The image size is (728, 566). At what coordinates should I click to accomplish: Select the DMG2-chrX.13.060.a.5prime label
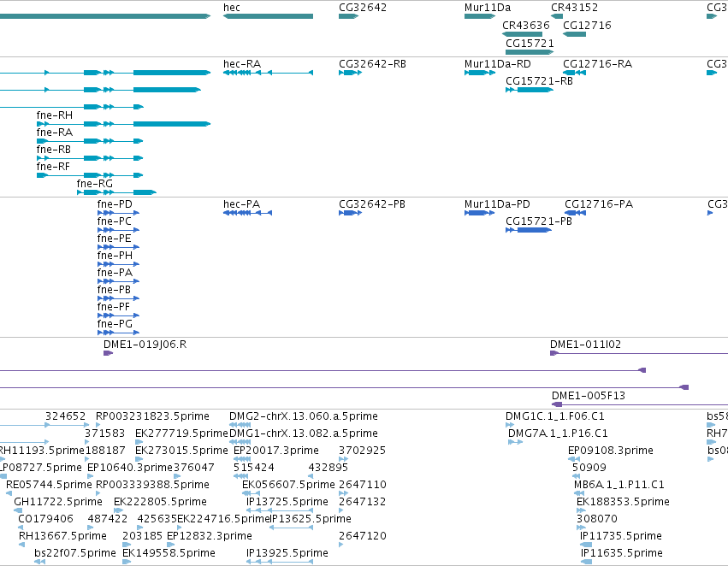pos(303,416)
